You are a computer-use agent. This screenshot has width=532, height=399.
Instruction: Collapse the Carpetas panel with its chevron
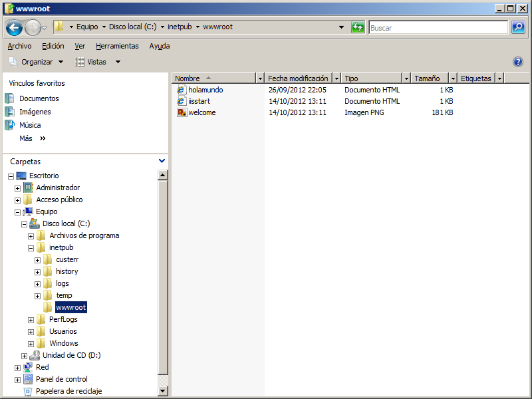click(162, 161)
